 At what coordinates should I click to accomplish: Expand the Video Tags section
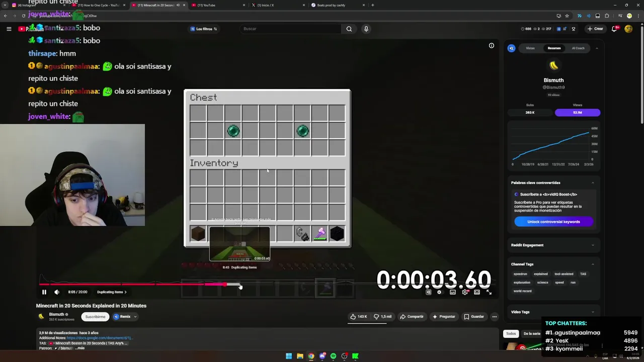point(593,312)
